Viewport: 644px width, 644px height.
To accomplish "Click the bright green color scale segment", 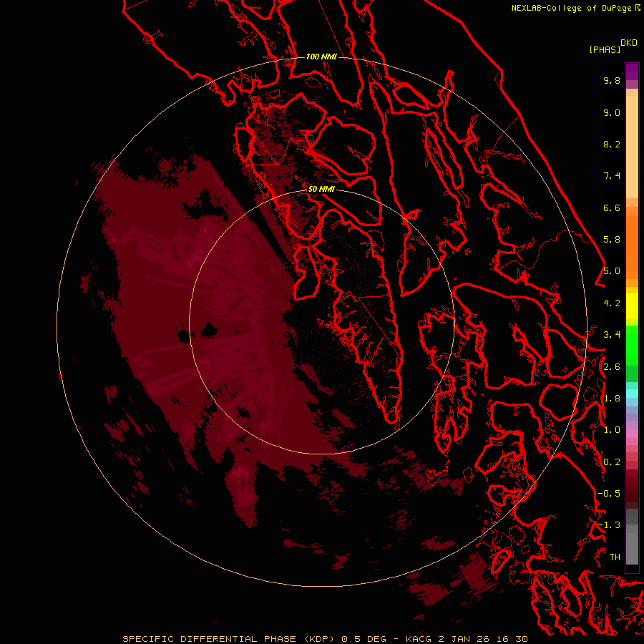I will 632,345.
